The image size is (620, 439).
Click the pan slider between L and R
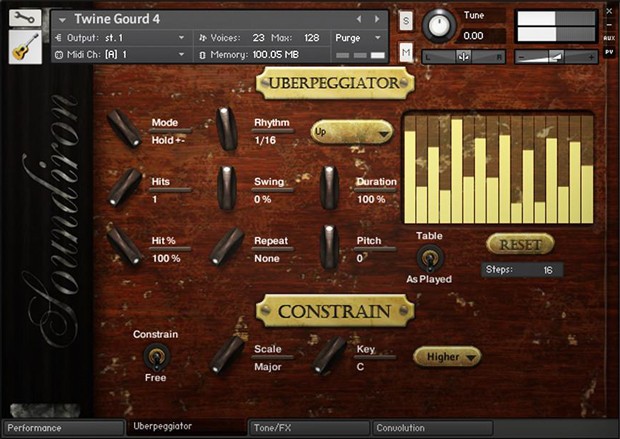coord(463,57)
